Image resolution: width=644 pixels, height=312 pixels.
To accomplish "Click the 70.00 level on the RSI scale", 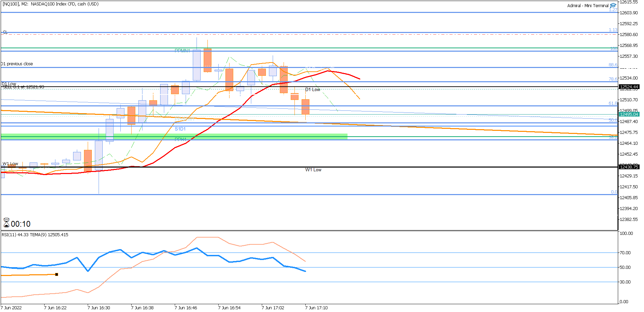I will [625, 253].
